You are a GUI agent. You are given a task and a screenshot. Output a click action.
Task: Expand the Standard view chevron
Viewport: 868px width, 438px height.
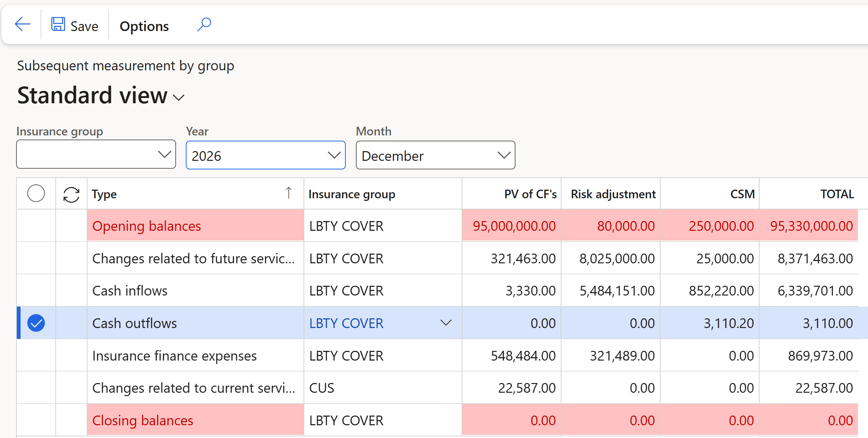click(179, 98)
